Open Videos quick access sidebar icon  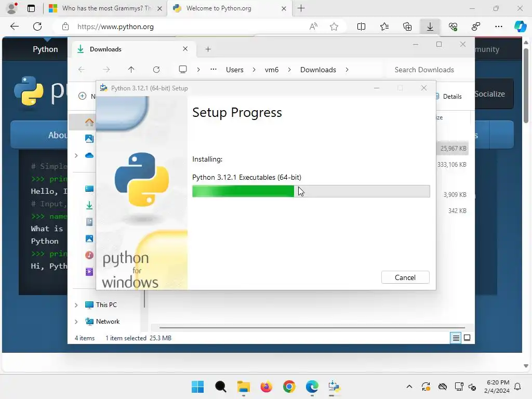tap(89, 272)
